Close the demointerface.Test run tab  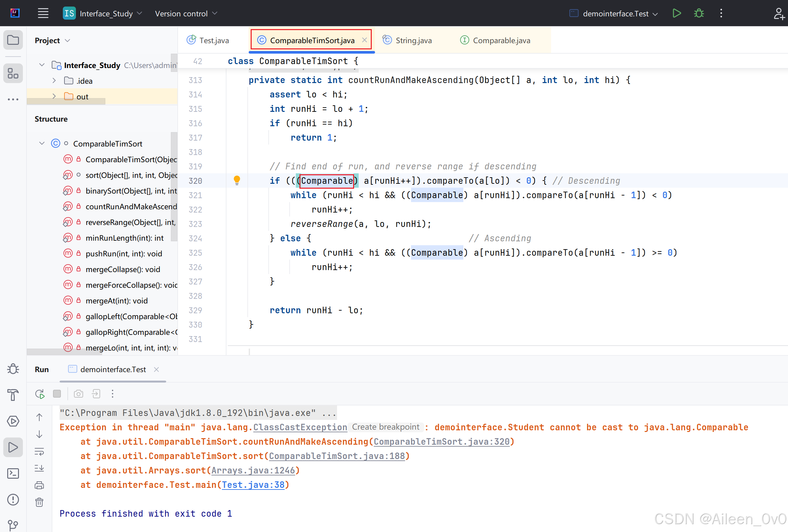pyautogui.click(x=156, y=369)
